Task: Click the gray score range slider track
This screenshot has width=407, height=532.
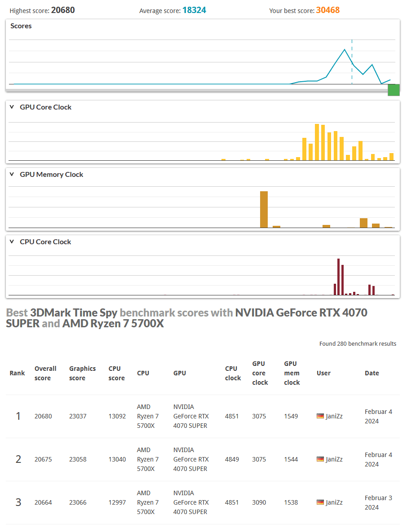Action: click(197, 90)
